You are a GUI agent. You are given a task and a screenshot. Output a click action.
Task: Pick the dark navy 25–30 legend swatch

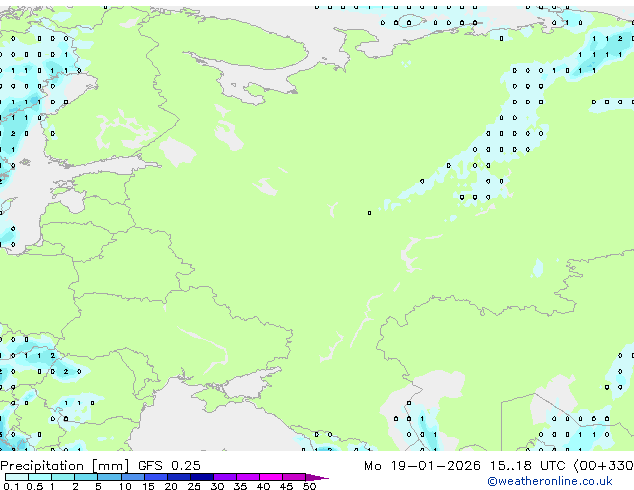[x=201, y=477]
